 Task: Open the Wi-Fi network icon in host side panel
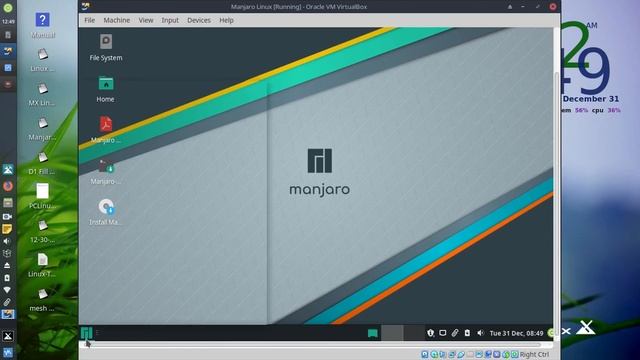click(7, 290)
